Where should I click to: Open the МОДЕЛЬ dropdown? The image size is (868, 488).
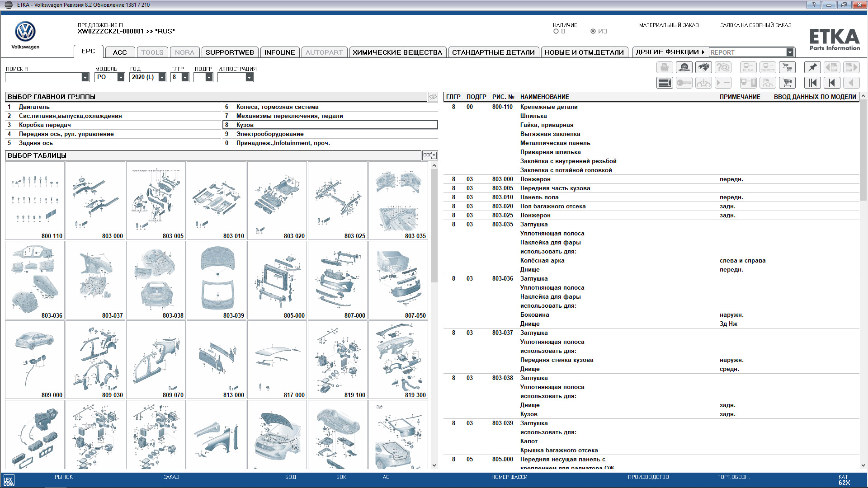point(121,77)
